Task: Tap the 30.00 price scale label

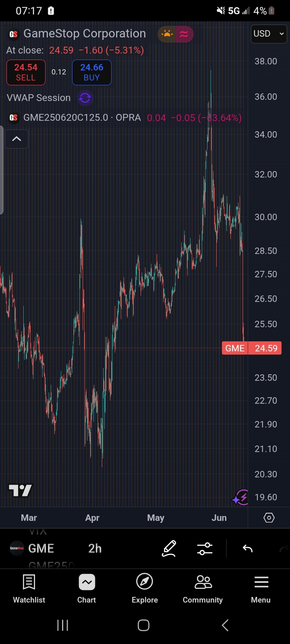Action: (266, 217)
